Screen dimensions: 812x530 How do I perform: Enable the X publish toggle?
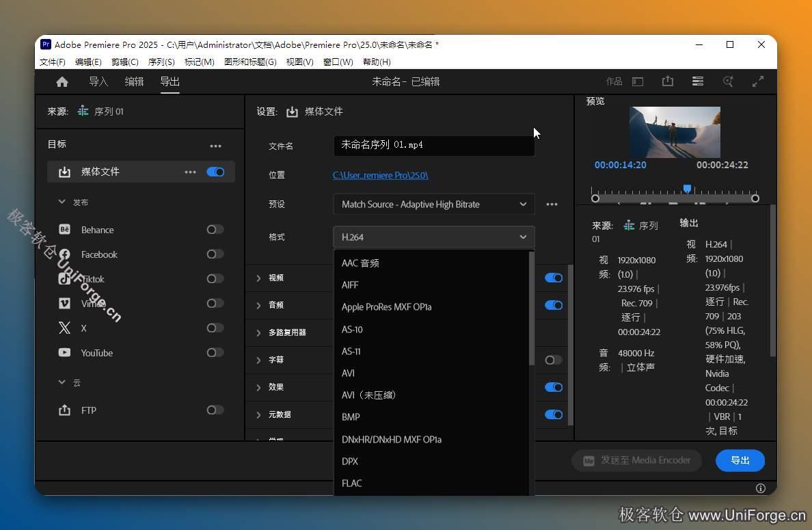[215, 328]
